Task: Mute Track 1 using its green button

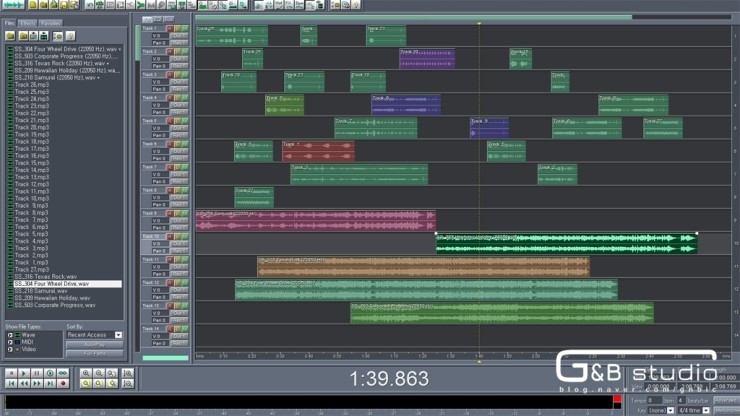Action: tap(185, 29)
